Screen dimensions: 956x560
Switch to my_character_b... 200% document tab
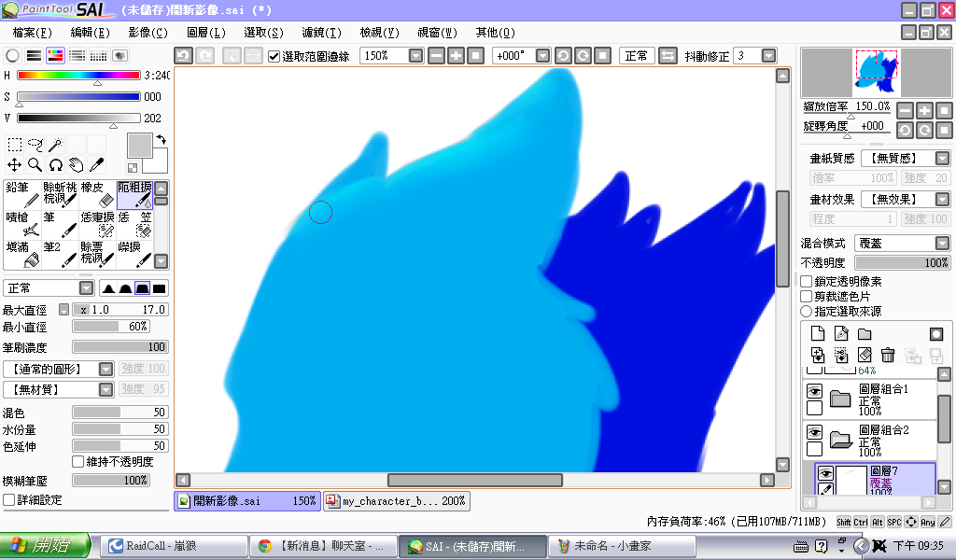point(396,501)
